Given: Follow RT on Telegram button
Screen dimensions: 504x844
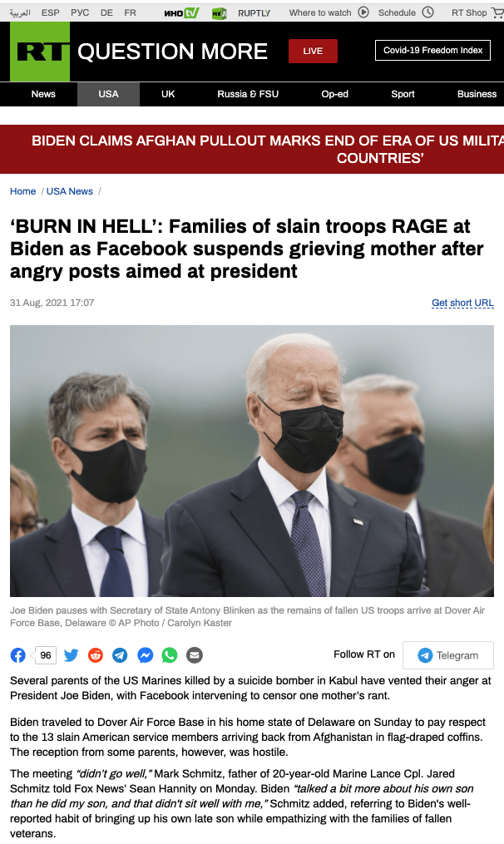Looking at the screenshot, I should 448,655.
